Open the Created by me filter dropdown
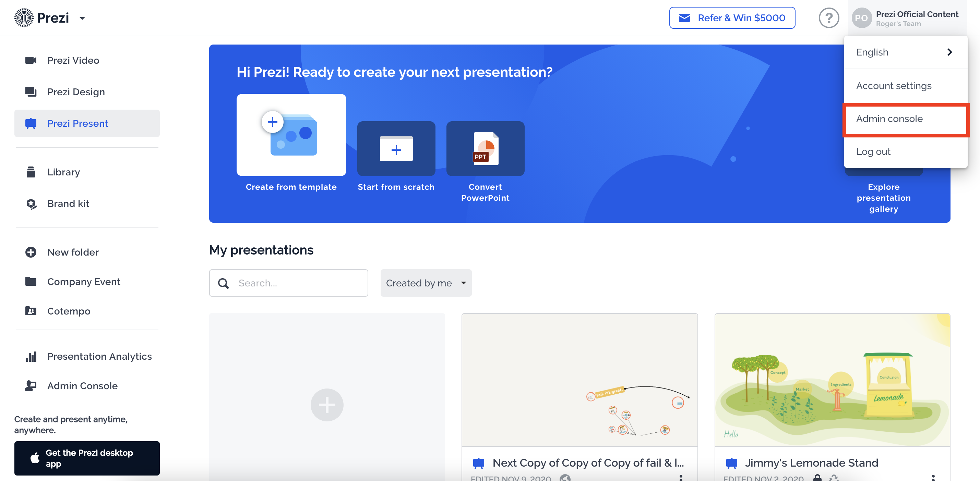The width and height of the screenshot is (980, 481). (425, 283)
